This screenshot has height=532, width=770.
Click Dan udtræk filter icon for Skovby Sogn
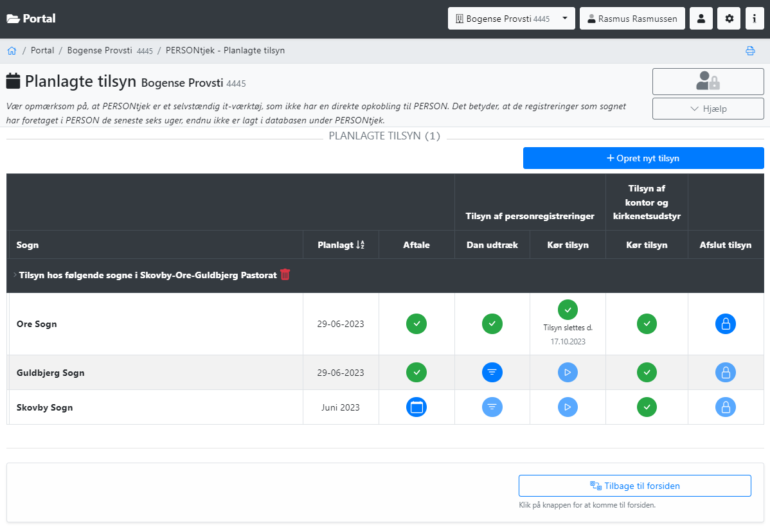click(x=492, y=407)
